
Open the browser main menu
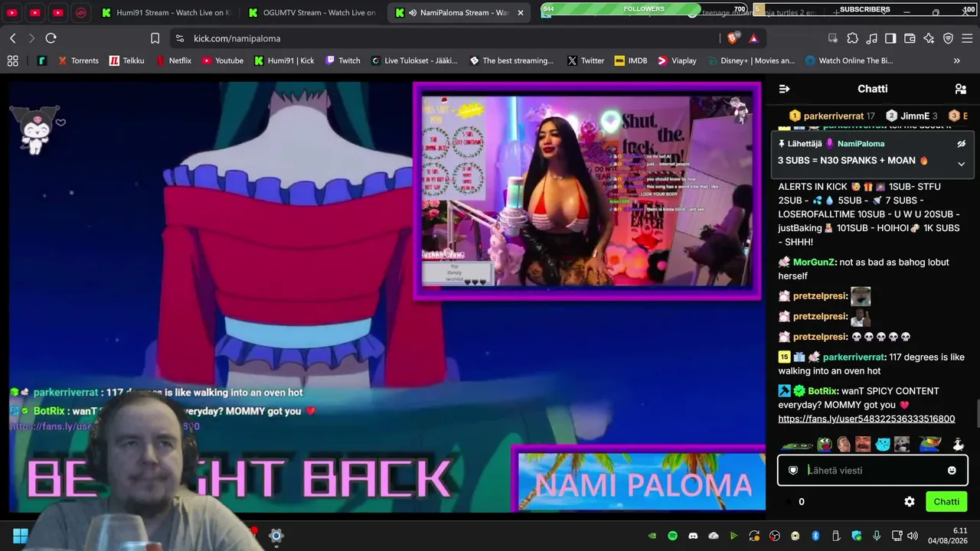click(967, 38)
